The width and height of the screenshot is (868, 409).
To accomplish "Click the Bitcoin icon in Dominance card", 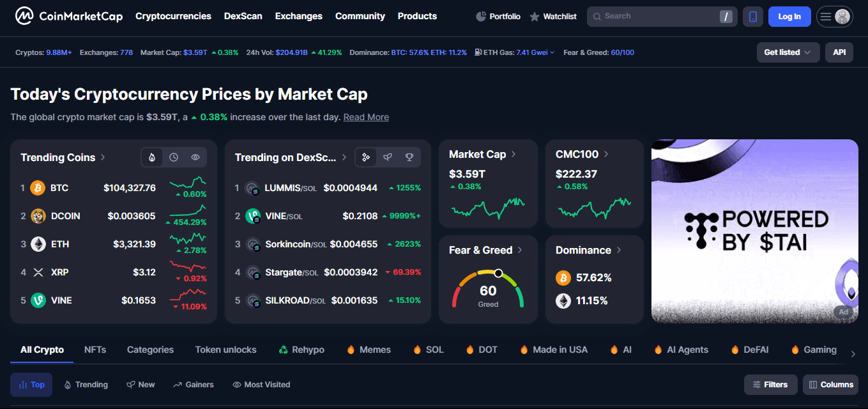I will click(x=563, y=277).
